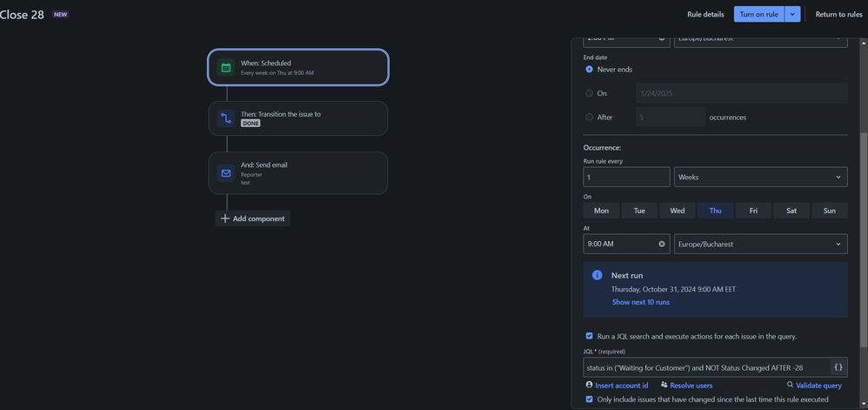Click the Next run info icon
This screenshot has width=868, height=410.
(x=597, y=275)
